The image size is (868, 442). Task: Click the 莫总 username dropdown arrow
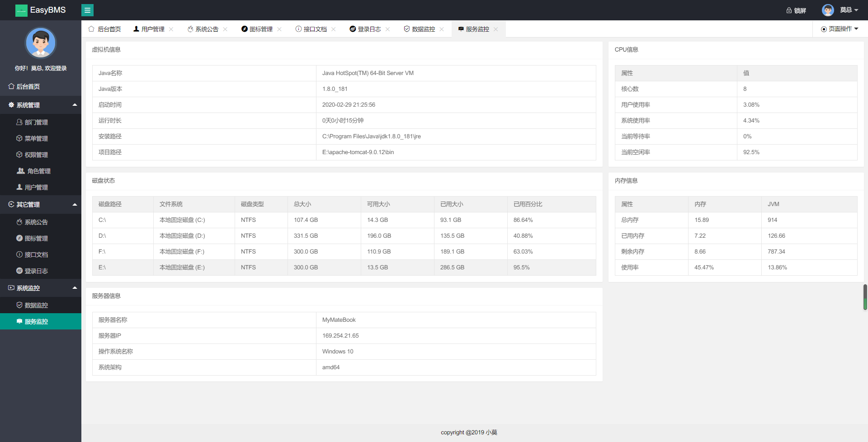coord(856,10)
